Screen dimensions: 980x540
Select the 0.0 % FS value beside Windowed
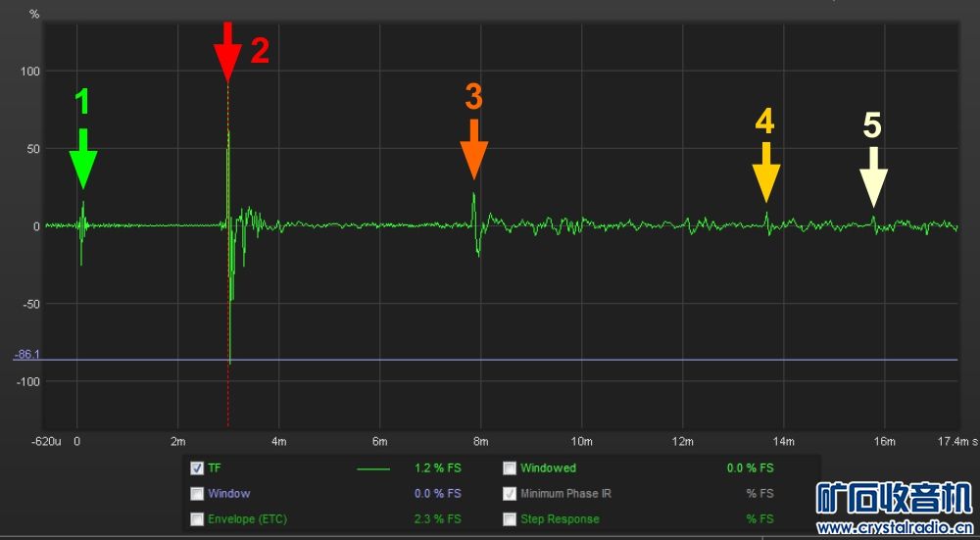click(750, 468)
